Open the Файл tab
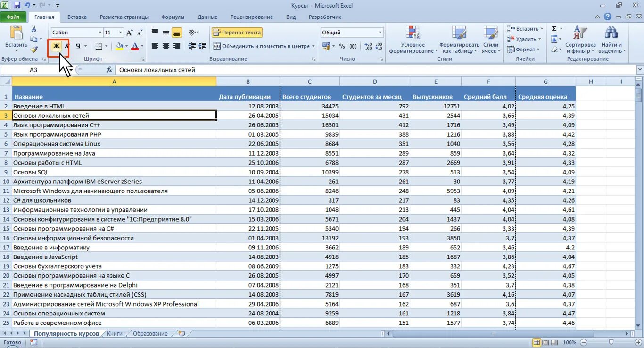Screen dimensions: 644x348 13,17
